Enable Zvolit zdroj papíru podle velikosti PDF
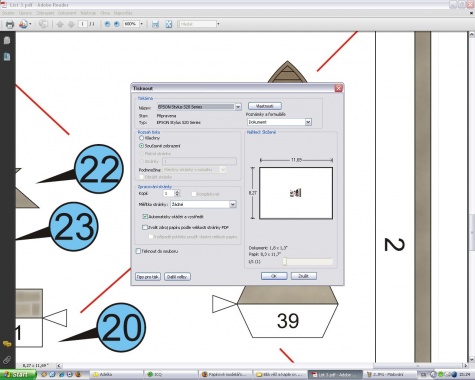This screenshot has width=475, height=380. (145, 227)
